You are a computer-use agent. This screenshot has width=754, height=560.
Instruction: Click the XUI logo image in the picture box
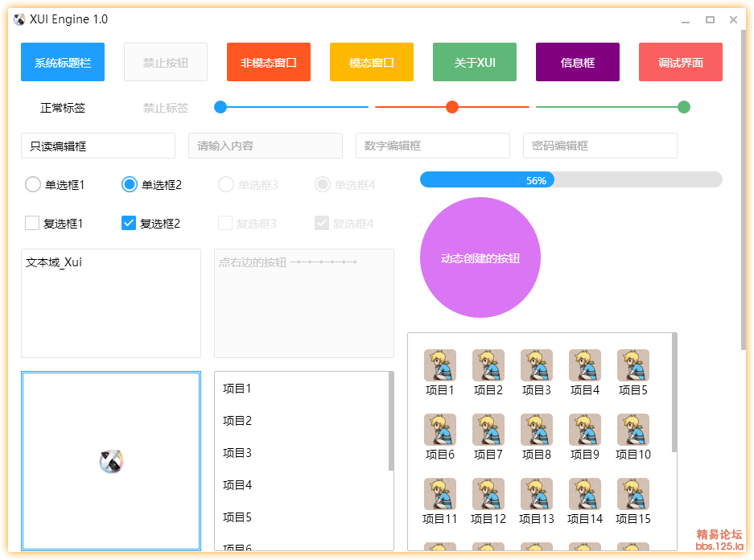coord(111,462)
